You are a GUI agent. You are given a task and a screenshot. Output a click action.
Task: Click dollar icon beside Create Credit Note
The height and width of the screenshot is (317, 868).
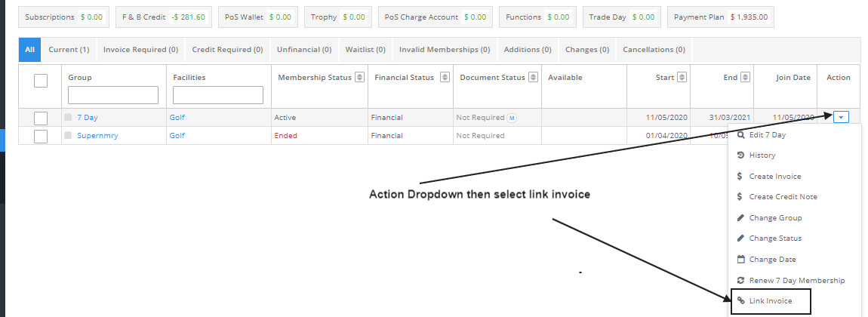click(740, 196)
